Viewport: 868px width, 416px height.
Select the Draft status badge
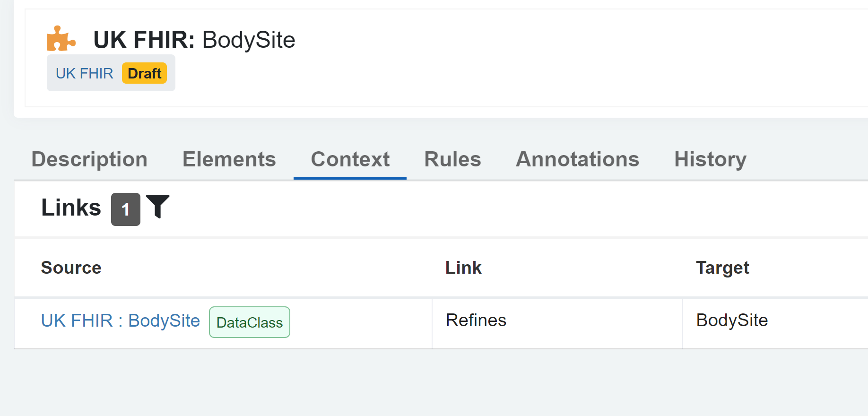point(144,73)
